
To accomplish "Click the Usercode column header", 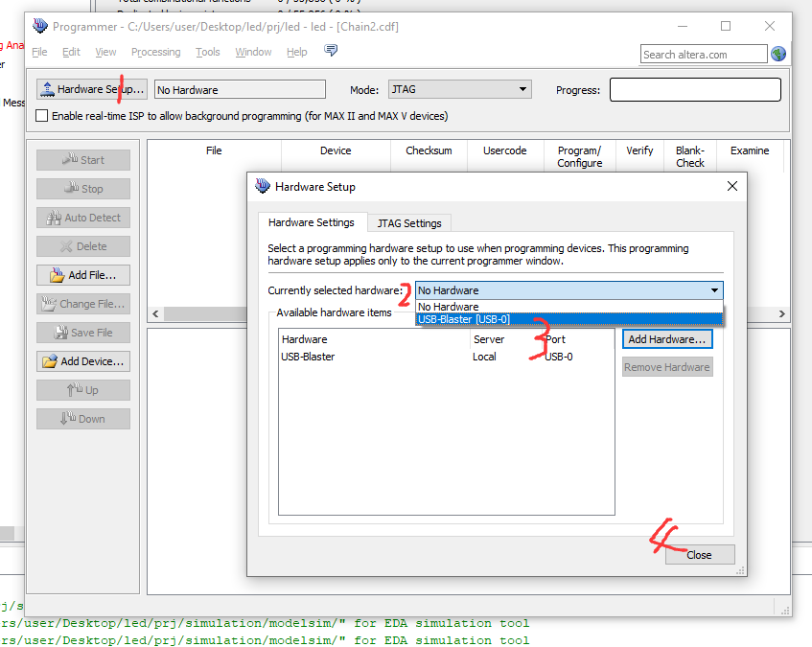I will tap(505, 150).
